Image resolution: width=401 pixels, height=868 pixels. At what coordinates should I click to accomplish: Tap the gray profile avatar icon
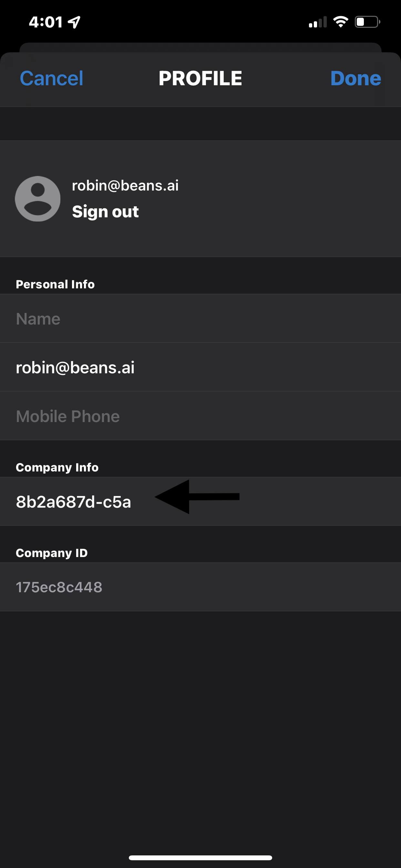coord(38,199)
